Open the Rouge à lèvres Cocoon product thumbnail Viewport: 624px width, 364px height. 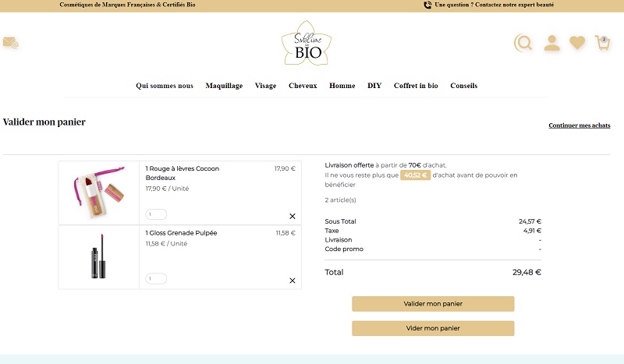click(99, 193)
